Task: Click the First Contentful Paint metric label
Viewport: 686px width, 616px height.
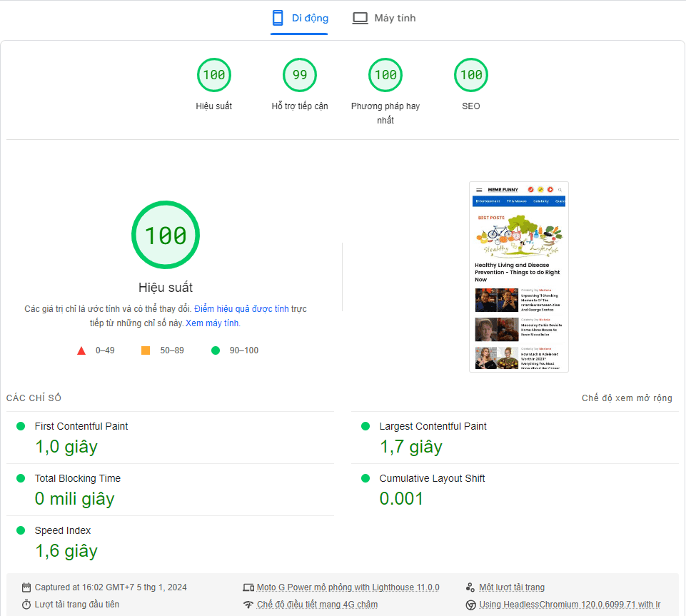Action: (x=81, y=426)
